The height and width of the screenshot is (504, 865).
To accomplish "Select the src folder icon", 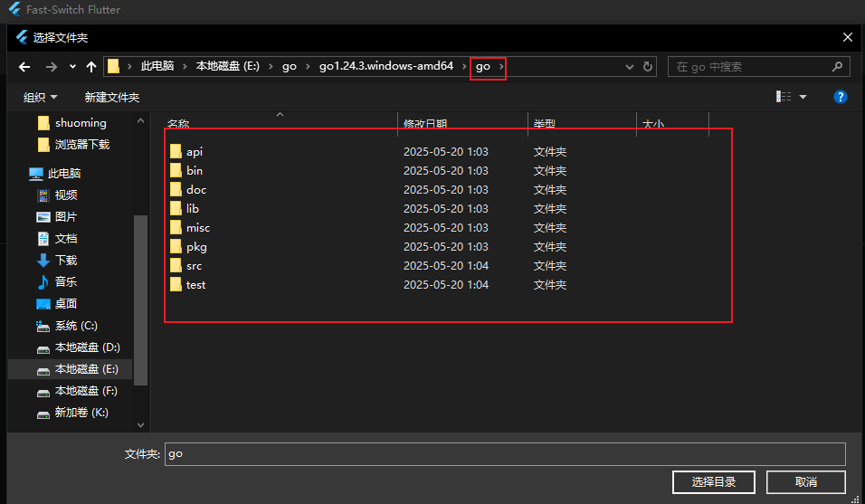I will coord(176,266).
